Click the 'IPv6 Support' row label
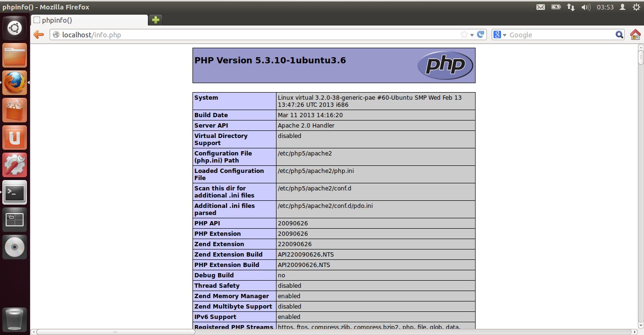 pyautogui.click(x=215, y=317)
